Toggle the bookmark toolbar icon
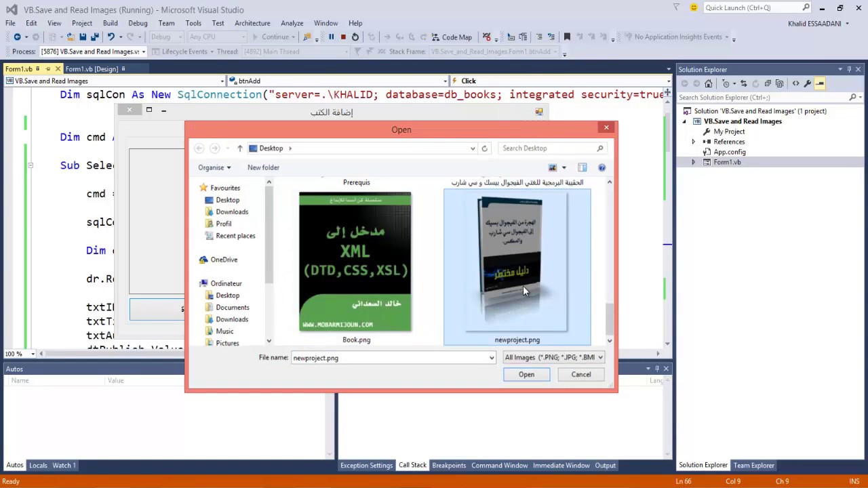The image size is (868, 488). point(567,37)
